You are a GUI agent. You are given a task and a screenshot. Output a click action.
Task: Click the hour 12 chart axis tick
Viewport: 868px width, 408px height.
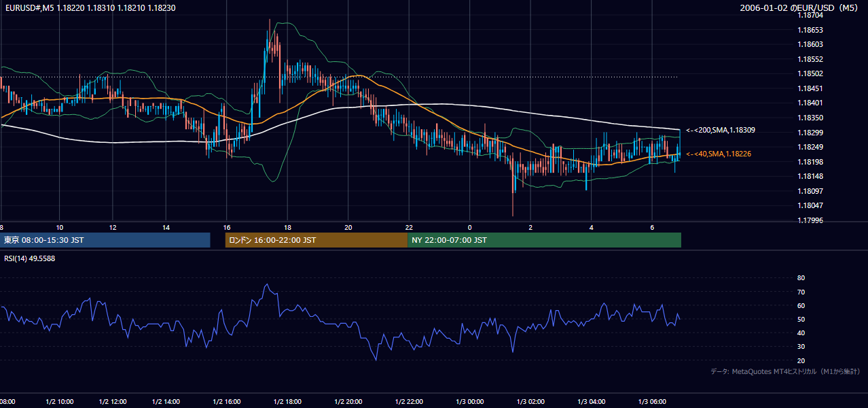(x=113, y=227)
